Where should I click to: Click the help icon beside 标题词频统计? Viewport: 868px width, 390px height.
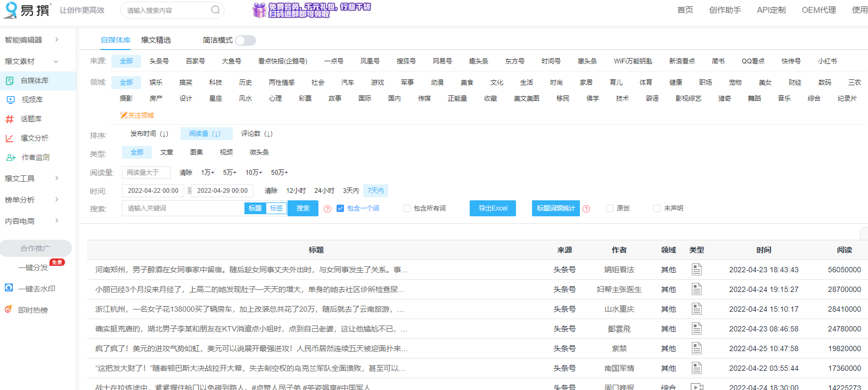(x=586, y=209)
